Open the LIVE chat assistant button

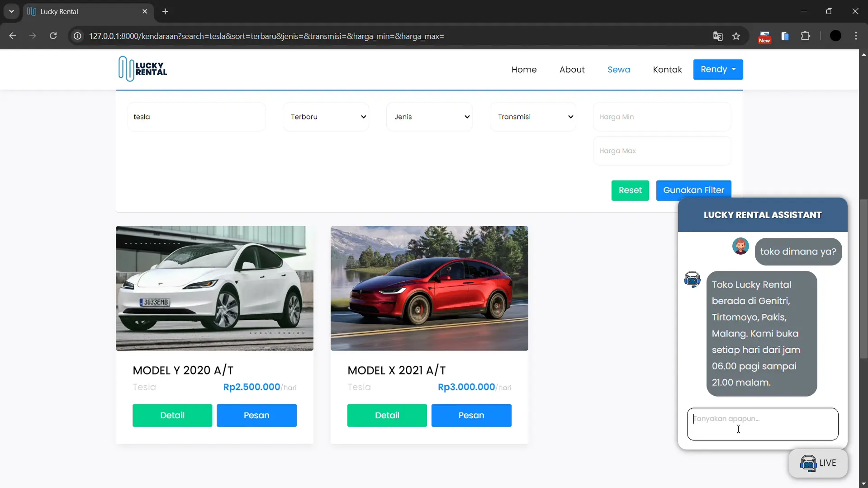(x=818, y=463)
